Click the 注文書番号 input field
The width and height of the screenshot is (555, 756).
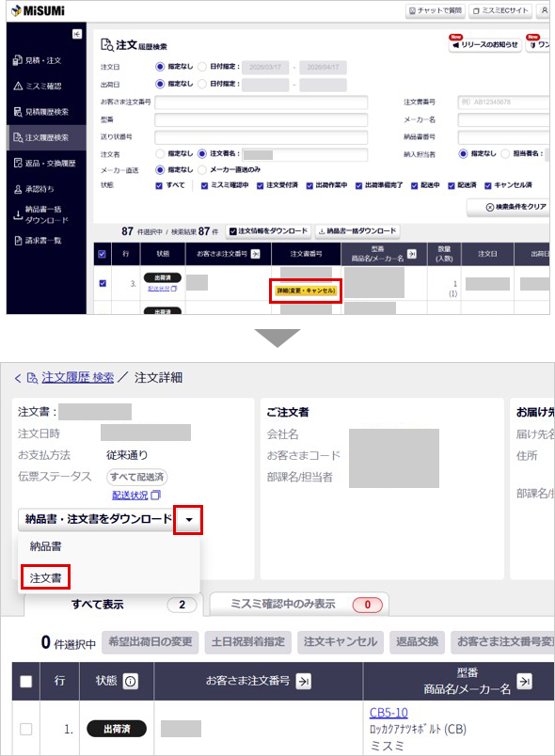(503, 102)
